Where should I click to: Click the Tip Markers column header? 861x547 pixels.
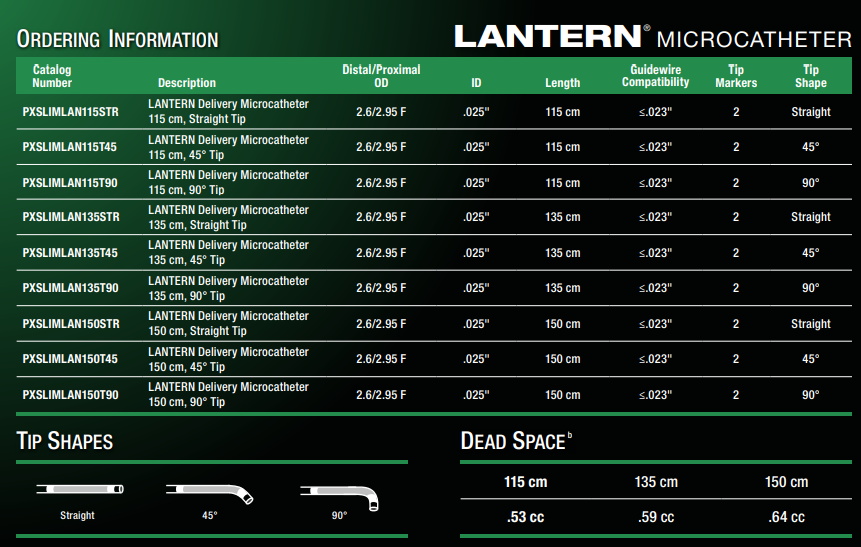pos(736,76)
